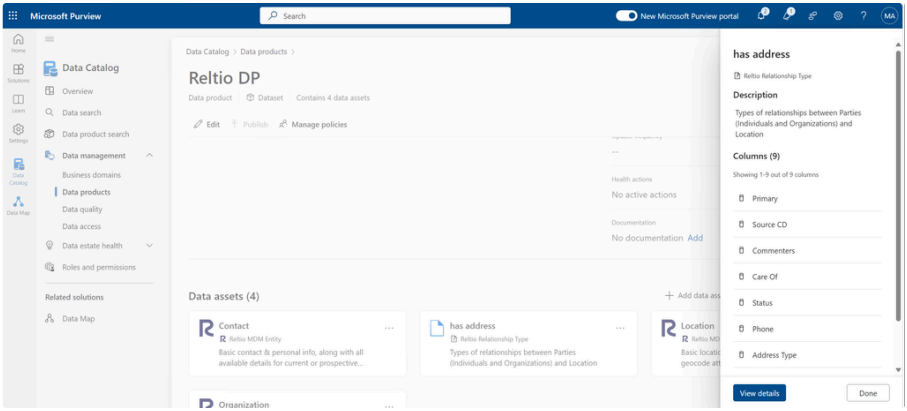
Task: Select Business domains in sidebar
Action: (91, 174)
